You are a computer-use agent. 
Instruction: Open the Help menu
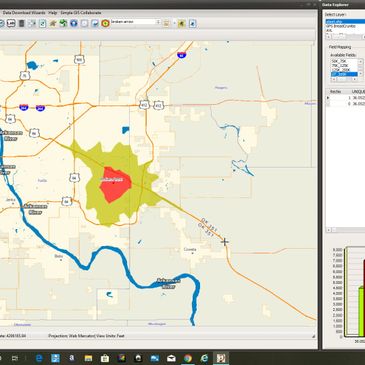pos(53,13)
